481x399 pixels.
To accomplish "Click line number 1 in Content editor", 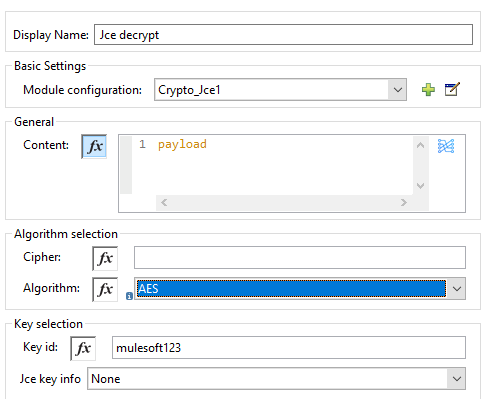I will 142,144.
